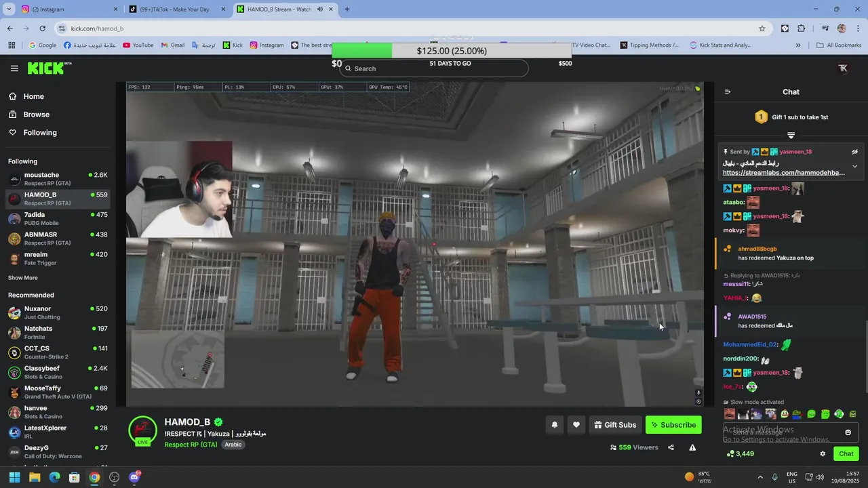Click the heart follow icon
This screenshot has height=488, width=868.
pos(576,425)
